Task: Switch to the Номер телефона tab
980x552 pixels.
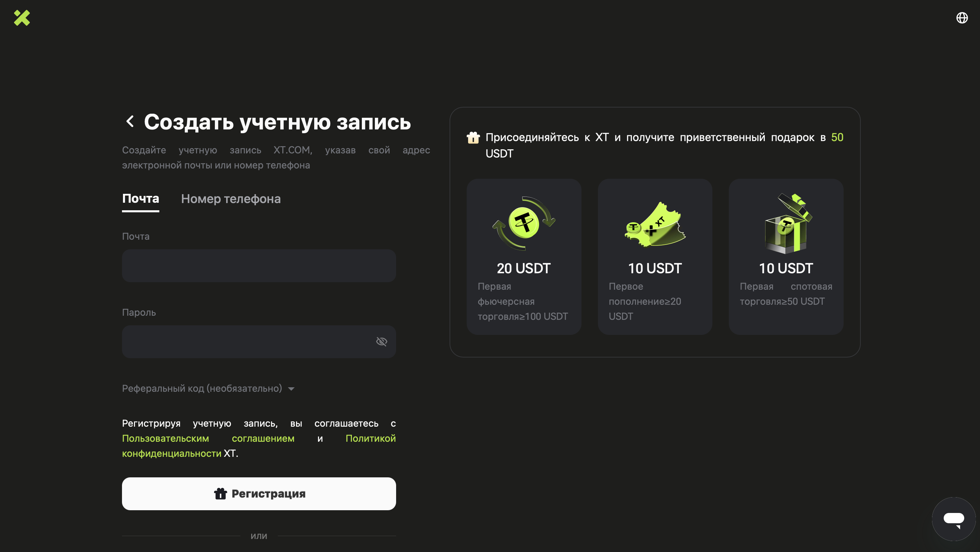Action: [x=231, y=199]
